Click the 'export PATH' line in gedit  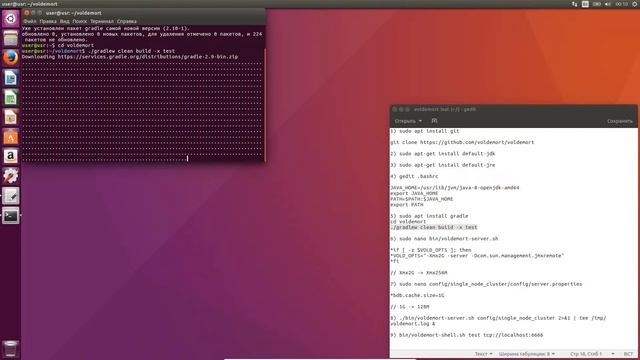407,205
